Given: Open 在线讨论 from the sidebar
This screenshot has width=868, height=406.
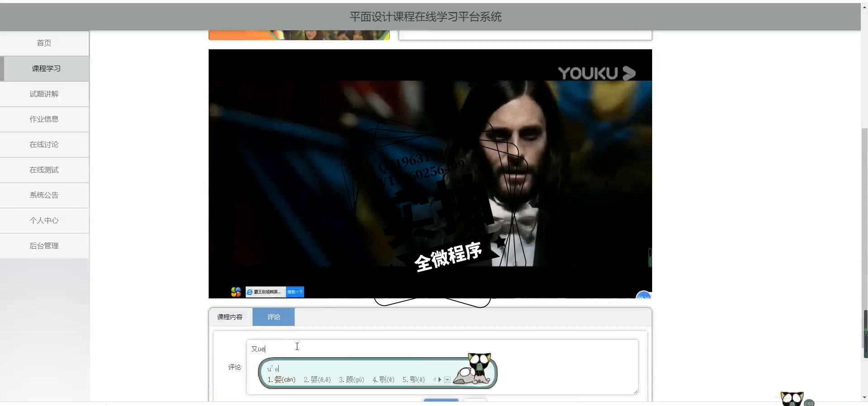Looking at the screenshot, I should (x=44, y=144).
